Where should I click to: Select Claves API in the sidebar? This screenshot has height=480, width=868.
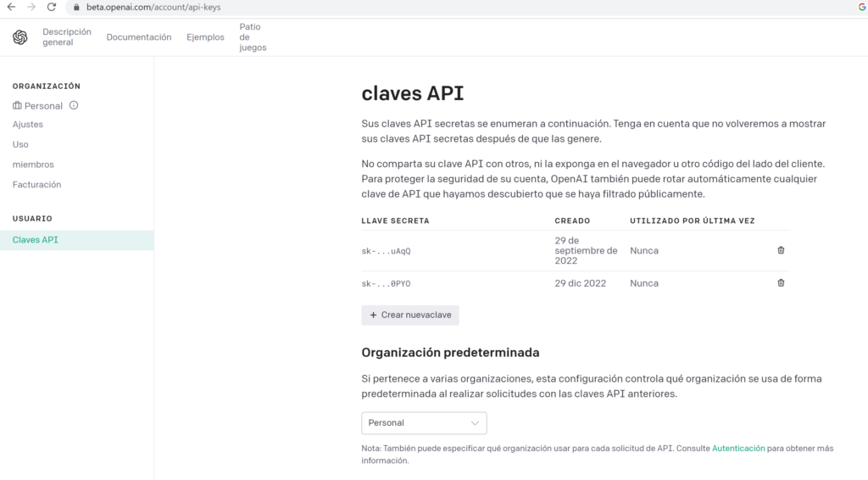point(77,240)
